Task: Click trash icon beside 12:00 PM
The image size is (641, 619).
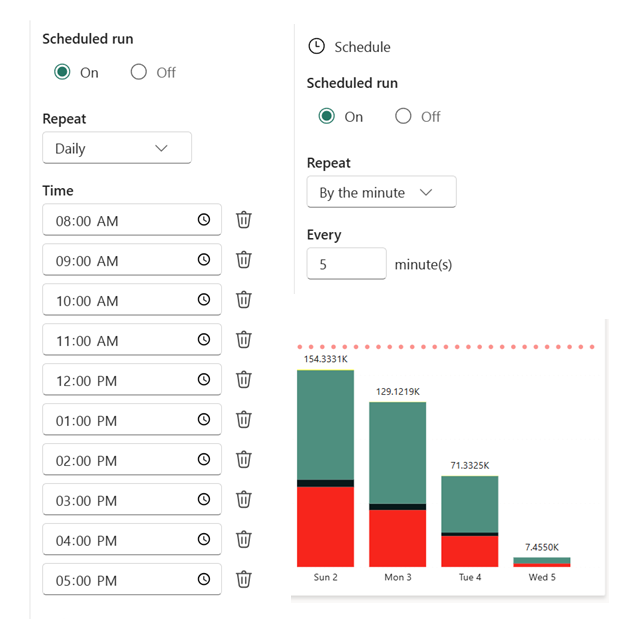Action: click(244, 380)
